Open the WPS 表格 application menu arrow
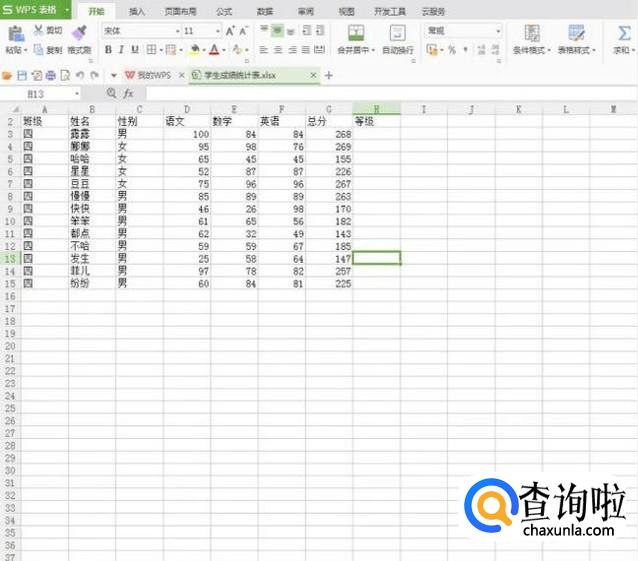Screen dimensions: 638x561 tap(67, 10)
